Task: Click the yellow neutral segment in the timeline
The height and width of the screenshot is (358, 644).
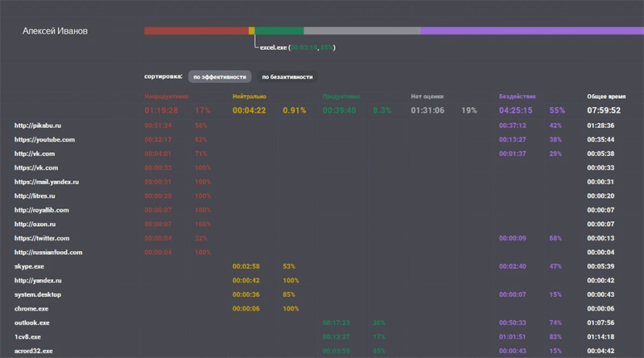Action: tap(252, 31)
